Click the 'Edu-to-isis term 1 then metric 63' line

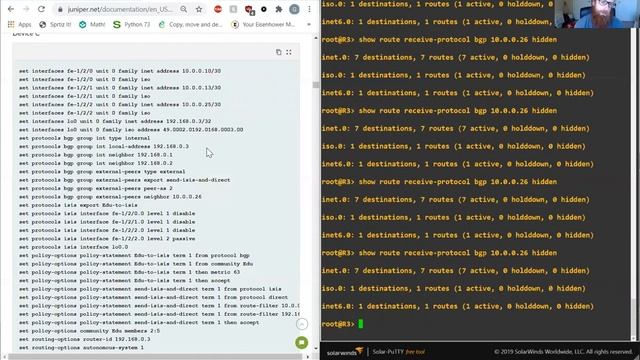(x=129, y=272)
